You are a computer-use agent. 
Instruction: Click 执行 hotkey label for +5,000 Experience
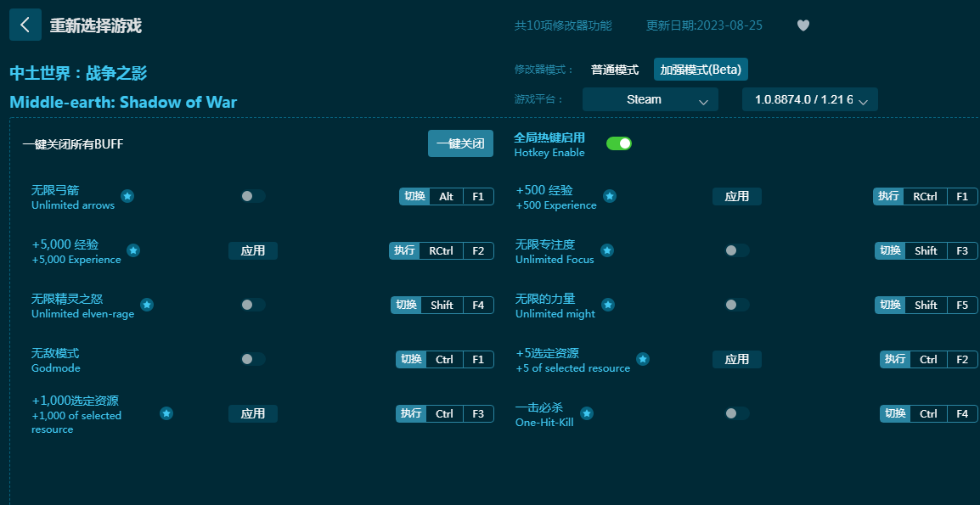tap(404, 250)
